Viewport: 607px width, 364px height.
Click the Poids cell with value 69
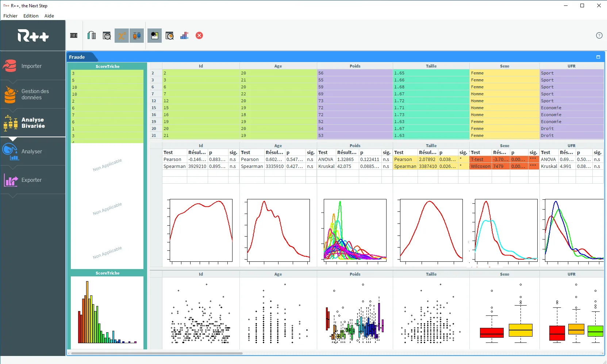(355, 94)
